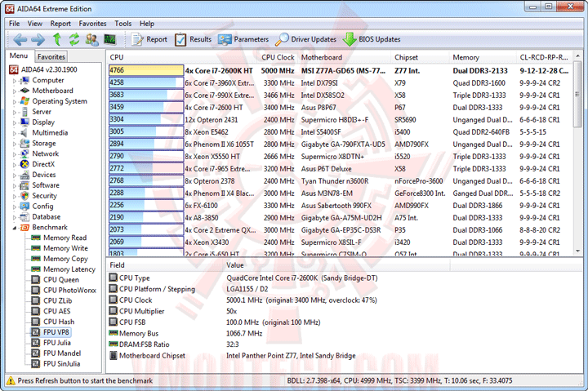Click the Report toolbar button
Image resolution: width=588 pixels, height=391 pixels.
(149, 39)
